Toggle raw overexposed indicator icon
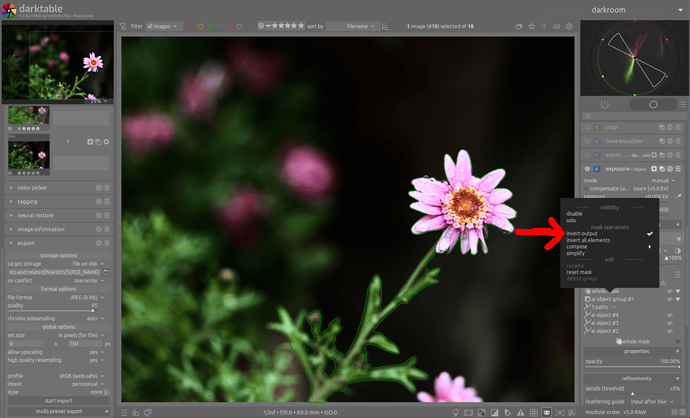This screenshot has width=690, height=418. pyautogui.click(x=482, y=412)
